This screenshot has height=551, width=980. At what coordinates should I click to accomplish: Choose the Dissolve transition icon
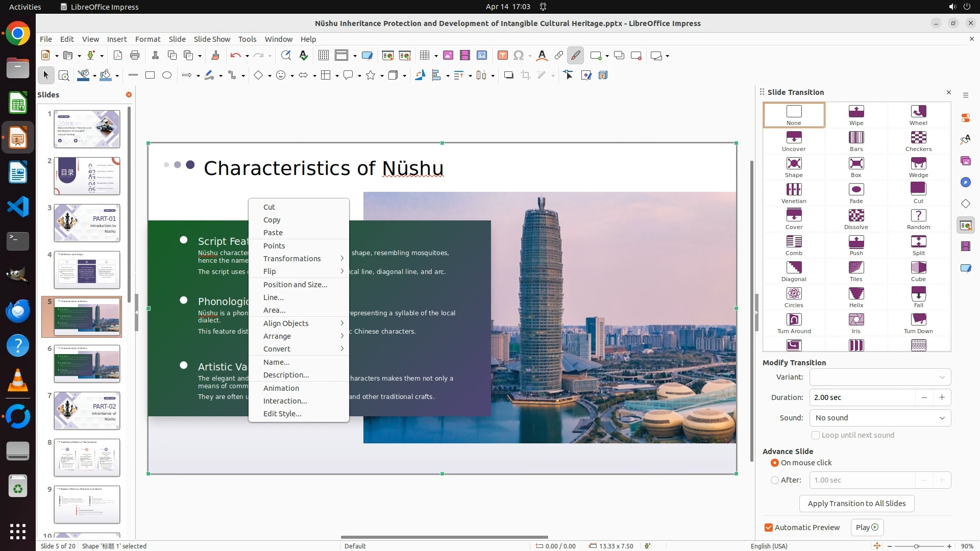[x=856, y=219]
